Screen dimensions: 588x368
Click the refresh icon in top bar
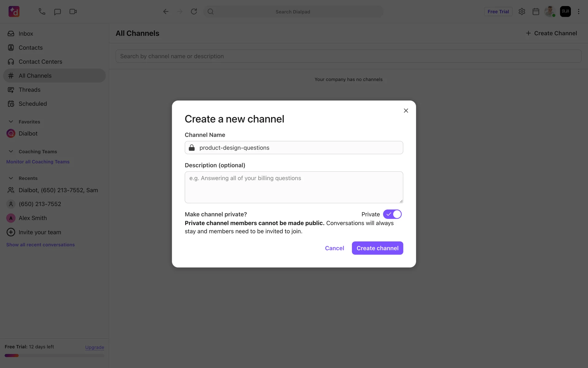point(194,12)
